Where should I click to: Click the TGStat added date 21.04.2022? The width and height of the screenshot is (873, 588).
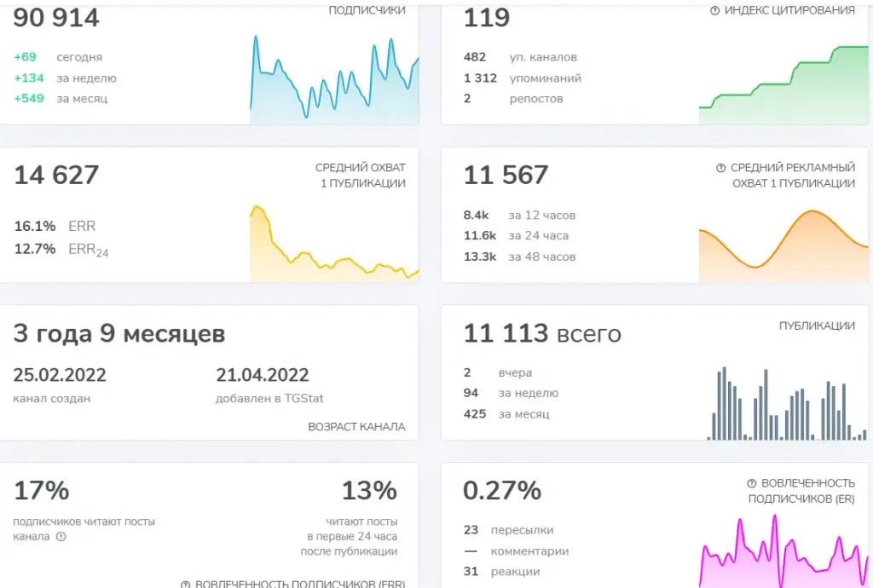263,375
